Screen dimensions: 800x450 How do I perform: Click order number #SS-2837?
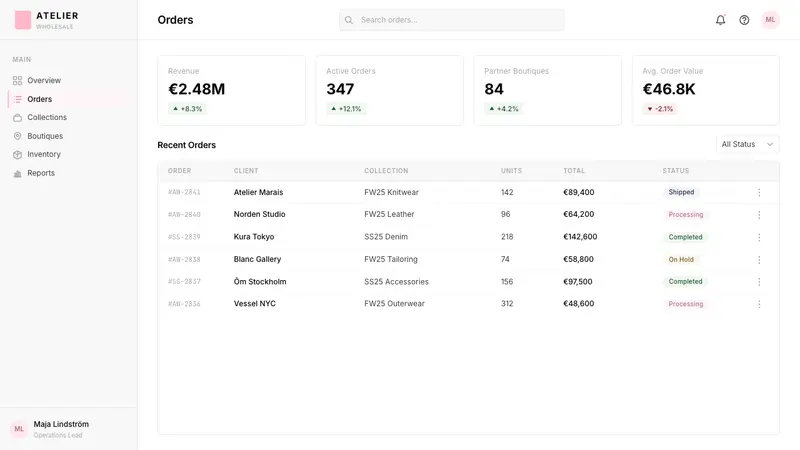[x=184, y=282]
